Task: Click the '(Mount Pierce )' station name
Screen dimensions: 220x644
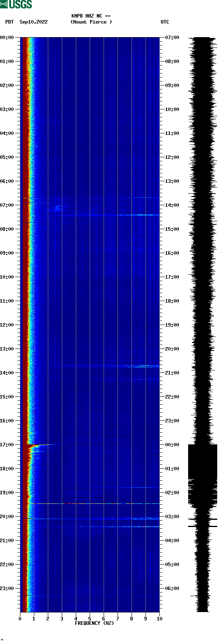Action: 91,22
